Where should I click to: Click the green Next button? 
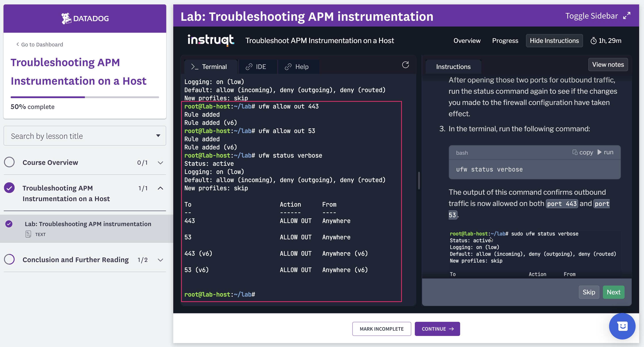(614, 292)
